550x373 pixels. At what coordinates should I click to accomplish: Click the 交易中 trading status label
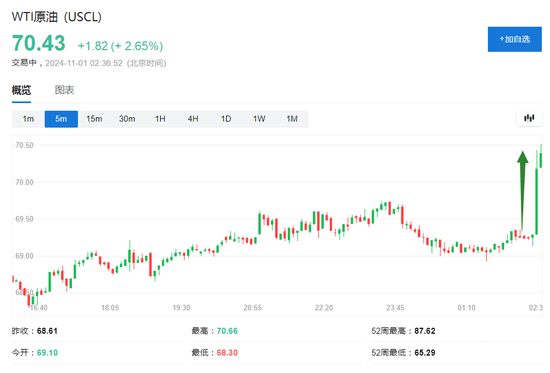pyautogui.click(x=24, y=63)
